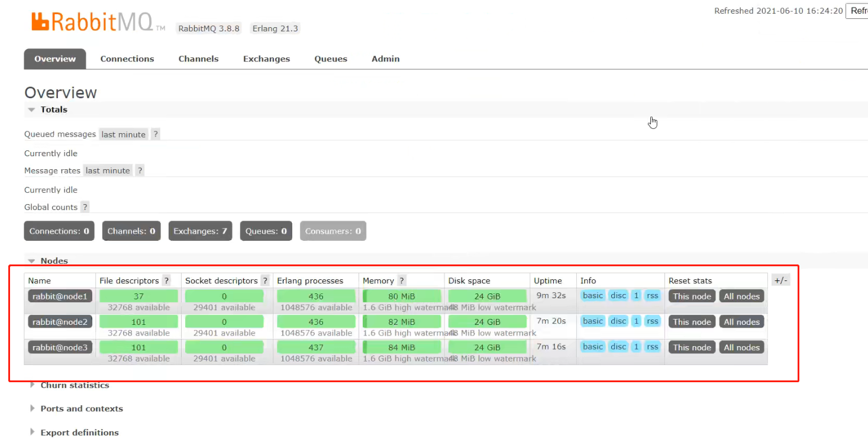The height and width of the screenshot is (439, 868).
Task: Open the Exchanges: 7 count button
Action: tap(201, 231)
